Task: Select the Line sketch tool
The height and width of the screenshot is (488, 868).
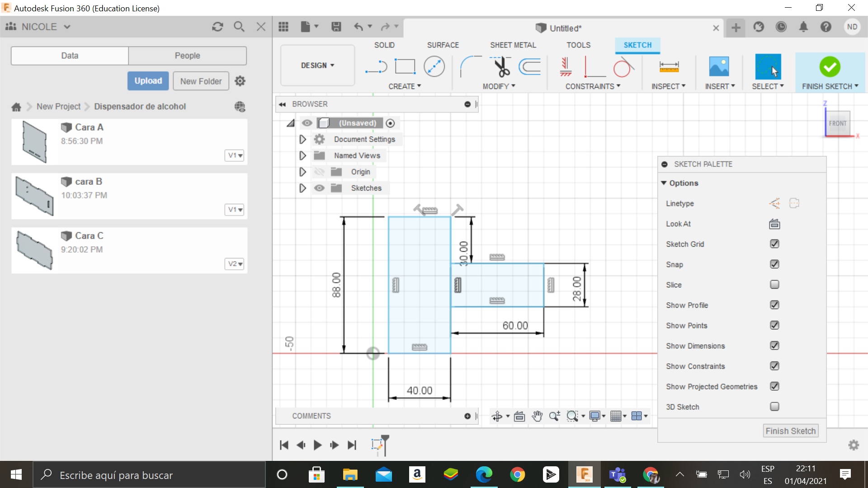Action: point(376,66)
